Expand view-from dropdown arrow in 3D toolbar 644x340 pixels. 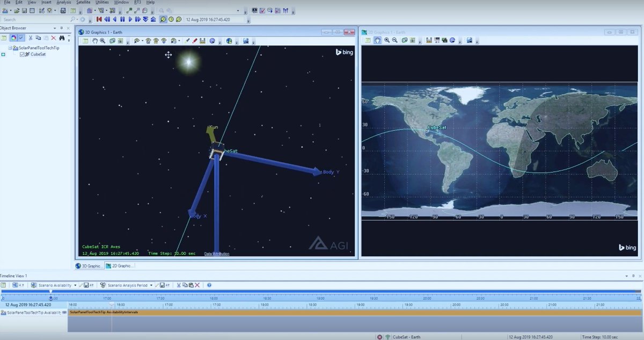[x=142, y=41]
